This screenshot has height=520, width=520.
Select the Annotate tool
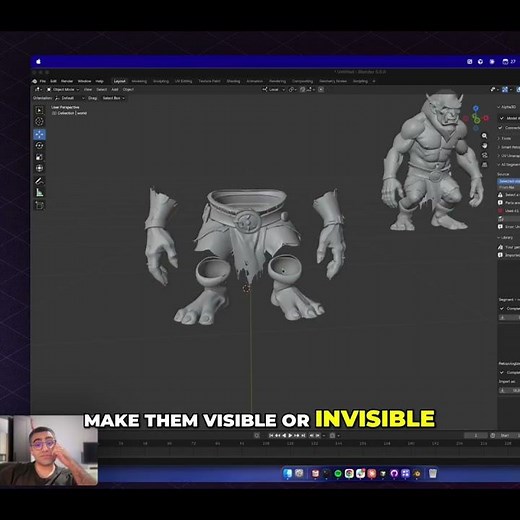tap(39, 181)
